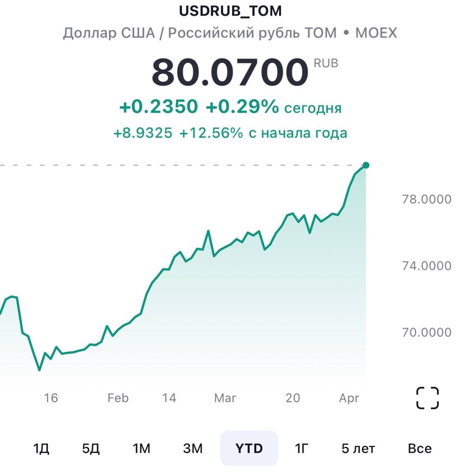The height and width of the screenshot is (476, 461).
Task: Click the 80.0700 price value
Action: tap(230, 72)
